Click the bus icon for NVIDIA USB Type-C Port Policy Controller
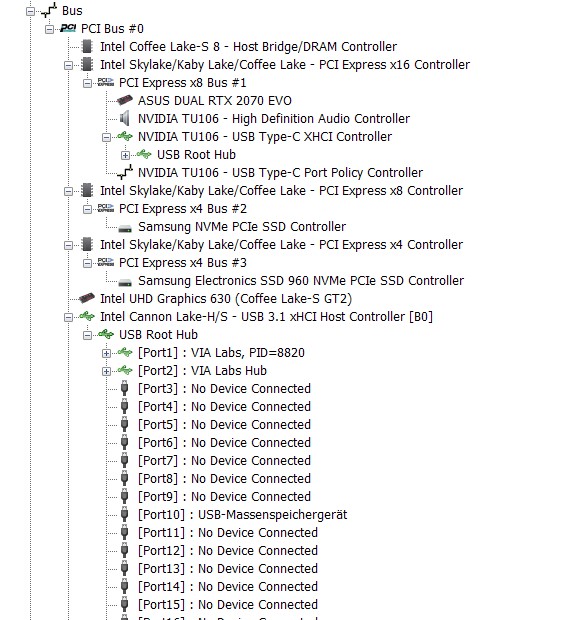 point(125,172)
